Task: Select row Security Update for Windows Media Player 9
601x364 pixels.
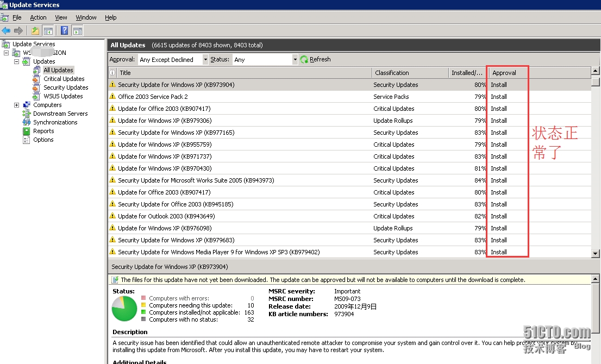Action: coord(349,252)
